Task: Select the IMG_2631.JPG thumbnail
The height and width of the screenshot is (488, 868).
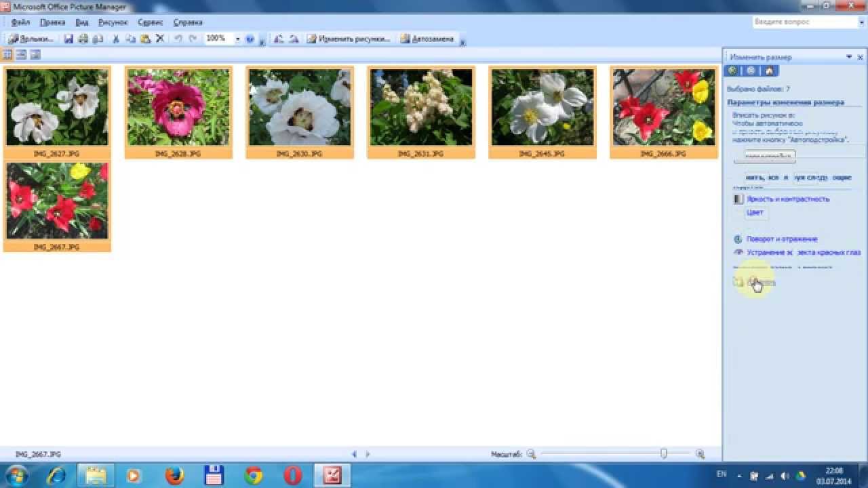Action: [x=421, y=113]
